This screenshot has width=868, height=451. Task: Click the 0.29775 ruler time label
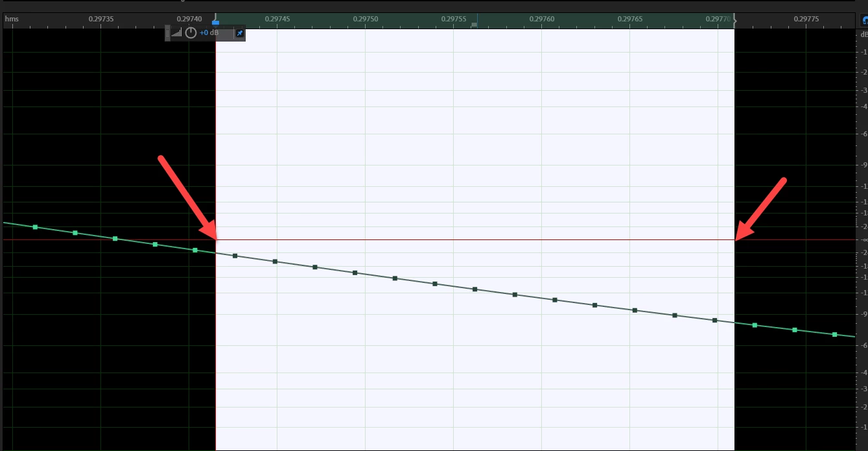pyautogui.click(x=806, y=19)
